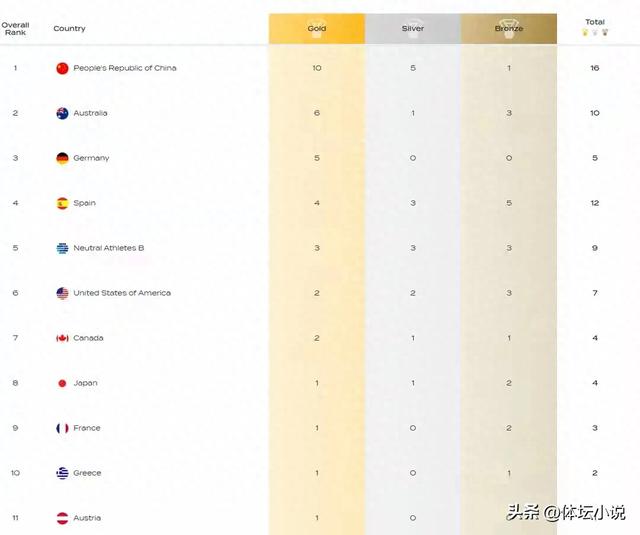This screenshot has height=535, width=640.
Task: Click the United States flag icon
Action: pyautogui.click(x=62, y=293)
